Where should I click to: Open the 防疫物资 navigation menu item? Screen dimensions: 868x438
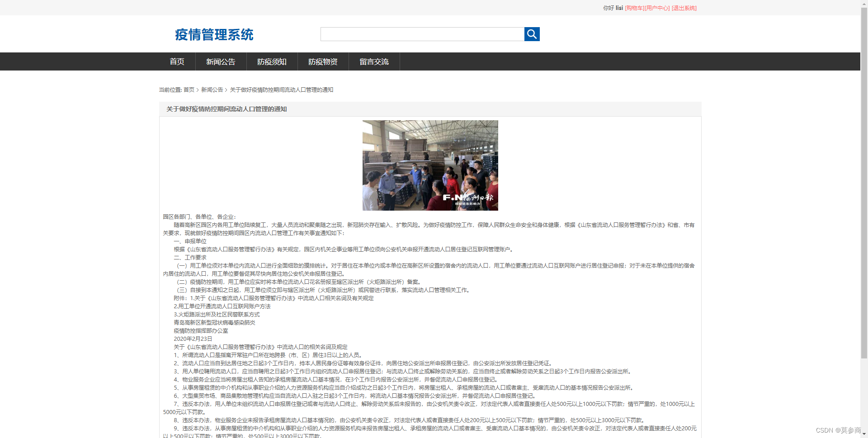click(x=323, y=61)
